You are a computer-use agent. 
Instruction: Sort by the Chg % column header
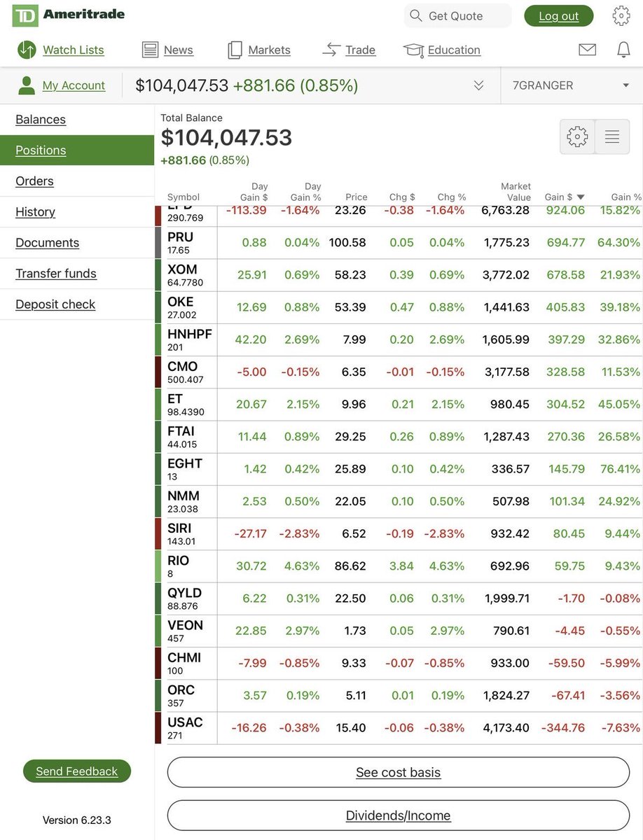pos(452,197)
